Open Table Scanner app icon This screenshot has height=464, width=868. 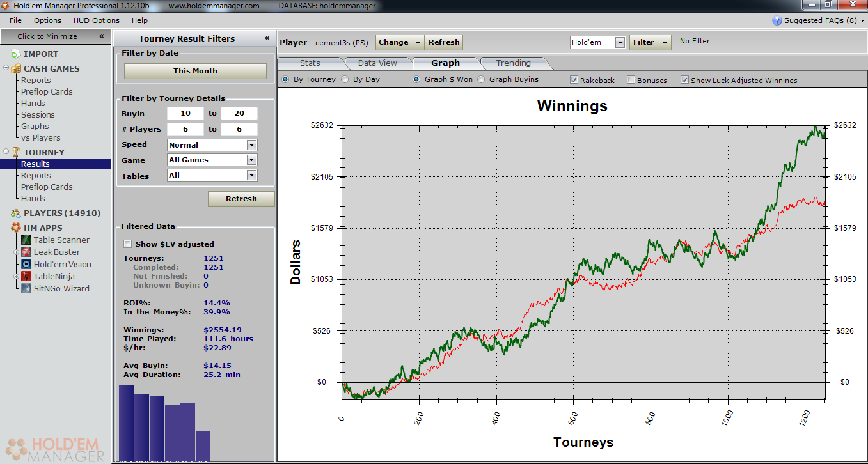click(x=26, y=240)
